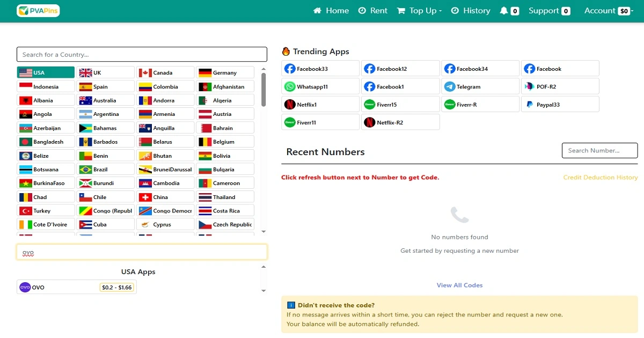Choose Indonesia from the country list
Screen dimensions: 644x338
(x=46, y=86)
